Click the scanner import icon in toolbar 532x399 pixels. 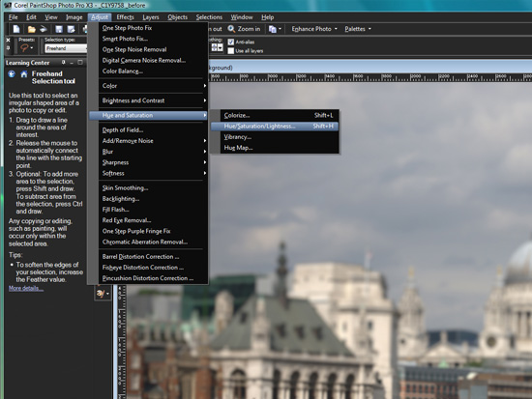[x=44, y=29]
